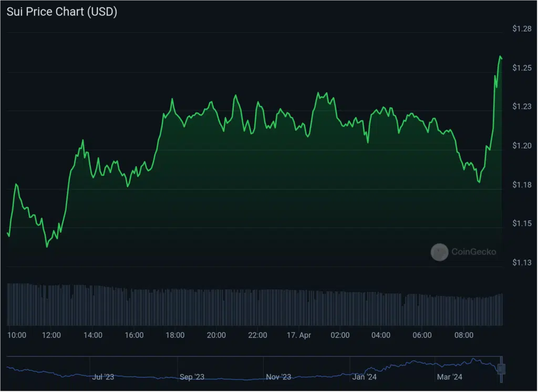The image size is (538, 392).
Task: Jump to Mar '24 in navigator
Action: point(450,377)
